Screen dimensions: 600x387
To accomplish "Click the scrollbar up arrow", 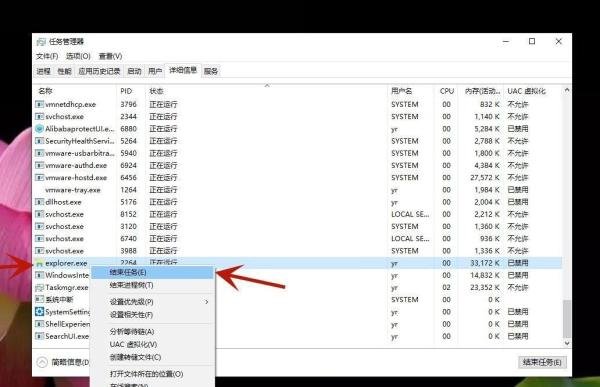I will [567, 90].
